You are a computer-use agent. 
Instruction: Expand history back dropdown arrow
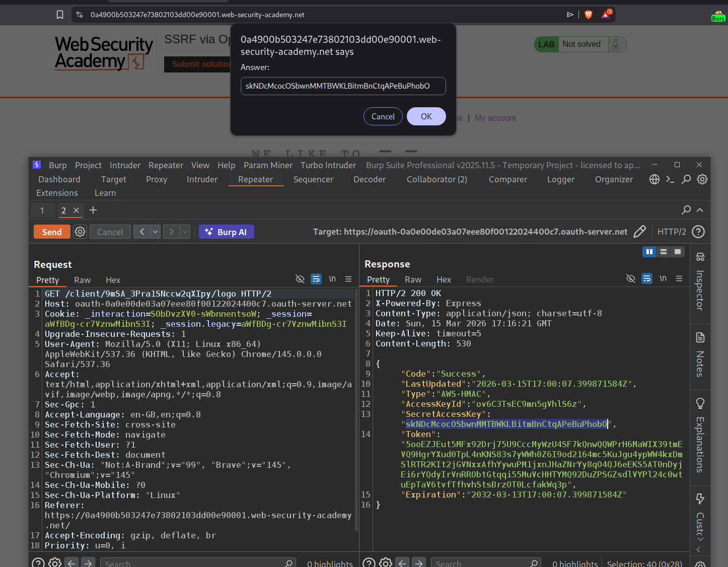pyautogui.click(x=156, y=232)
